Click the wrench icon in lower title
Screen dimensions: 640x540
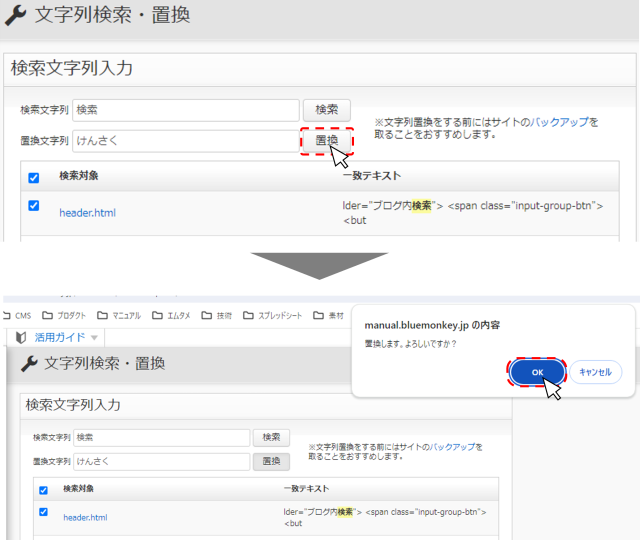click(29, 364)
